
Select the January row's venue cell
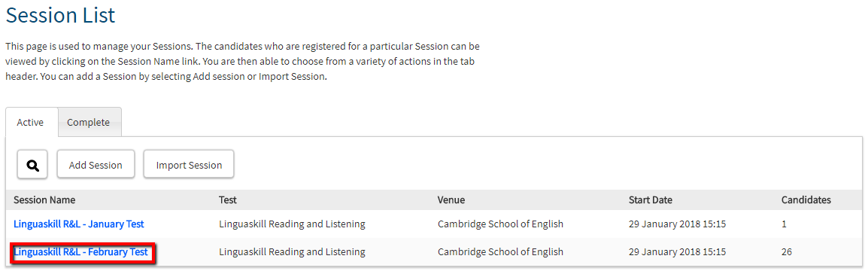500,224
